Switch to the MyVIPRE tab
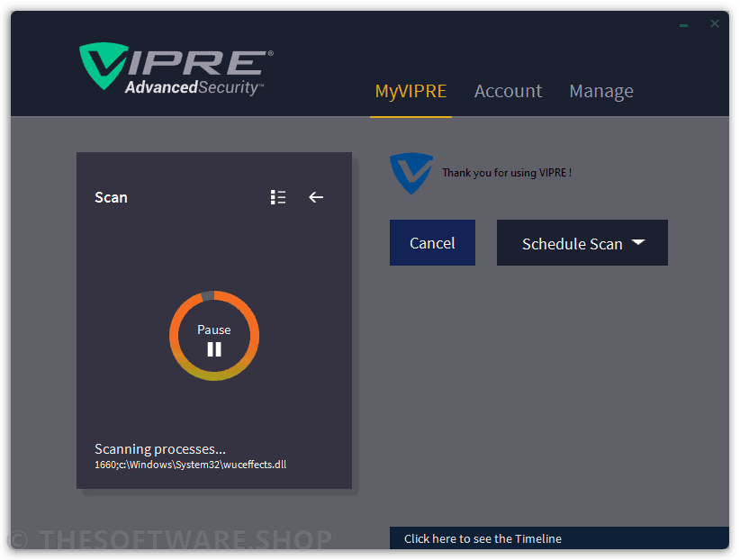The width and height of the screenshot is (740, 560). tap(411, 91)
